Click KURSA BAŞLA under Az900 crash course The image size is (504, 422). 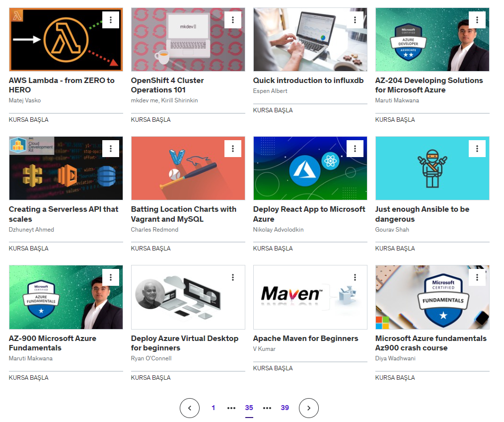pyautogui.click(x=395, y=378)
